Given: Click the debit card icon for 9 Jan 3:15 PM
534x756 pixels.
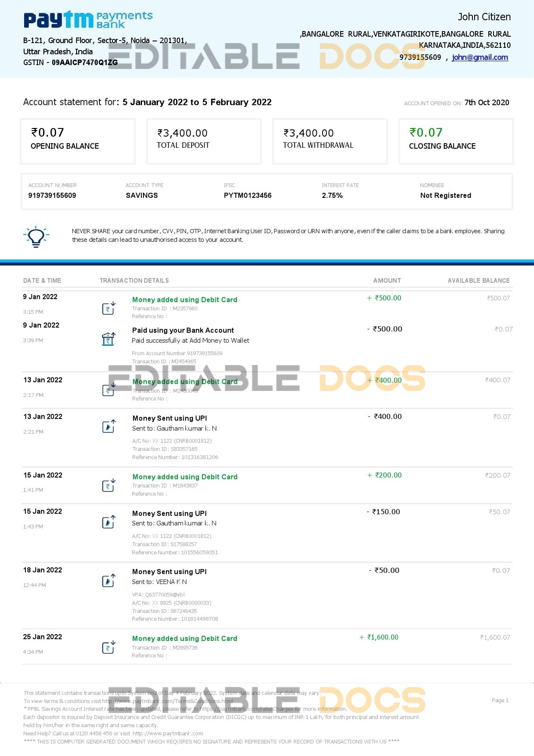Looking at the screenshot, I should click(109, 308).
